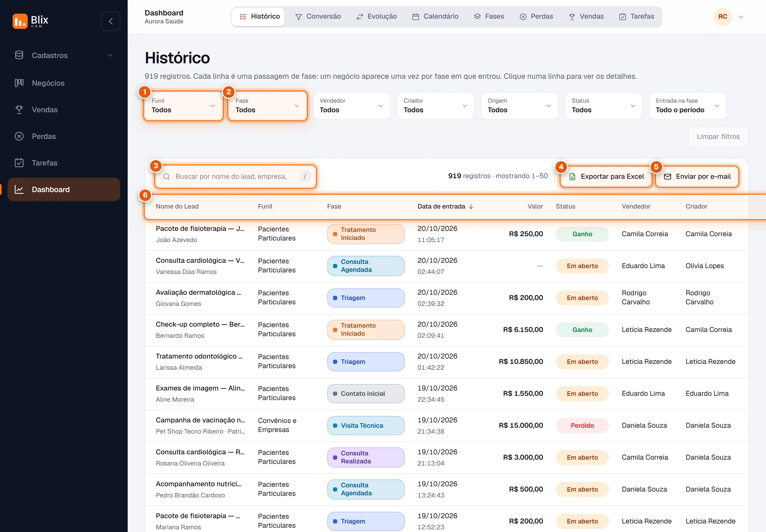The image size is (766, 532).
Task: Open the Entrada na fase period dropdown
Action: pyautogui.click(x=687, y=106)
